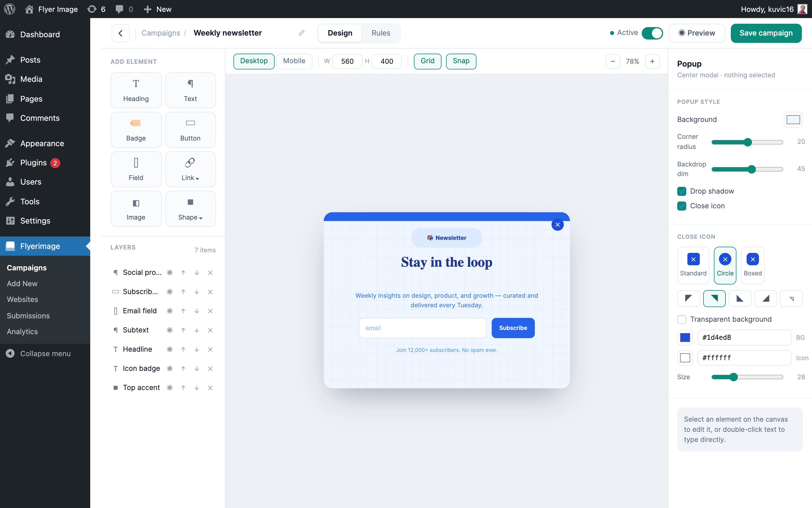Screen dimensions: 812x508
Task: Zoom out with the minus button
Action: [x=613, y=61]
